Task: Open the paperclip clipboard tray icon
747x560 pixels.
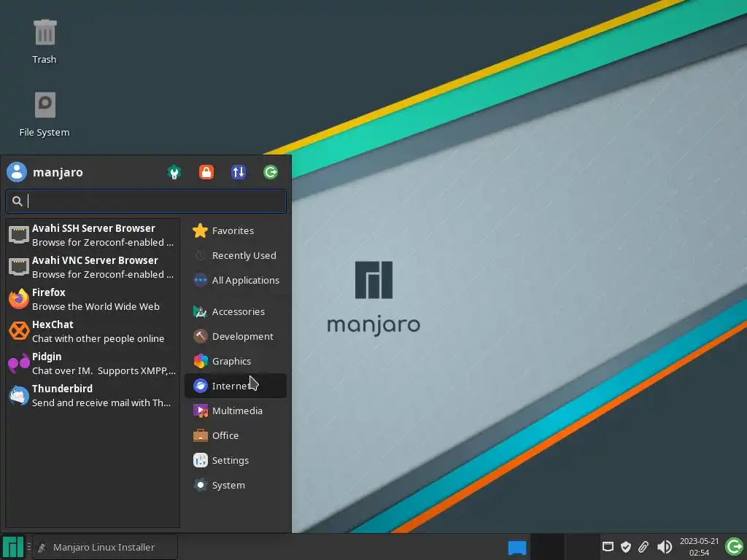Action: click(643, 547)
